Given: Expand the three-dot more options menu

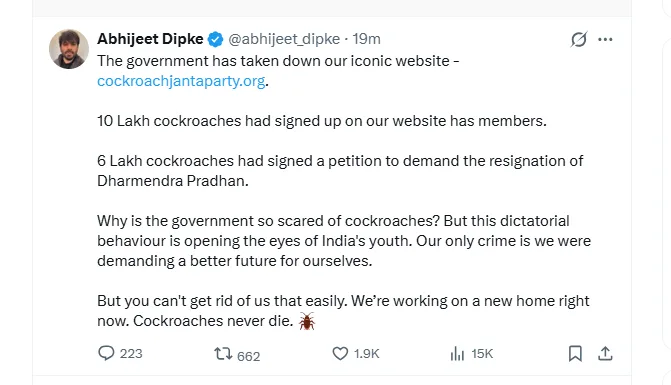Looking at the screenshot, I should 605,39.
